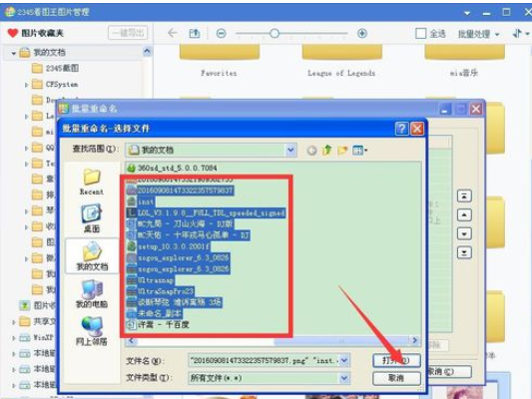Select 桌面 in places sidebar

(92, 218)
